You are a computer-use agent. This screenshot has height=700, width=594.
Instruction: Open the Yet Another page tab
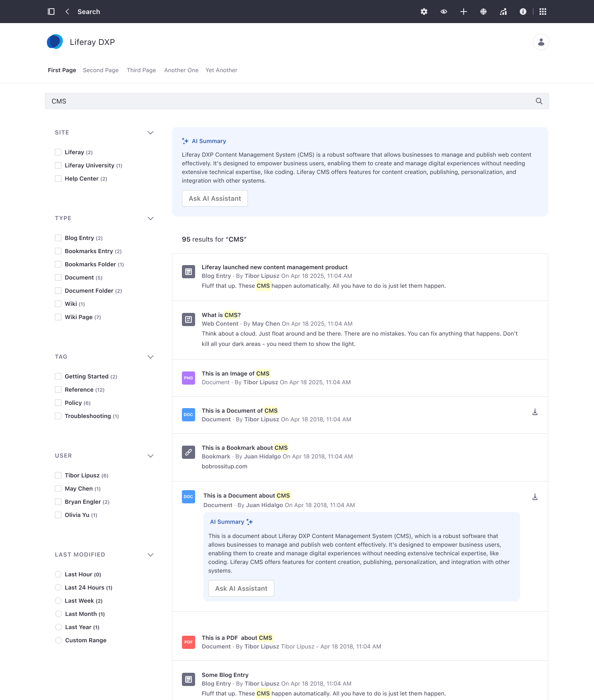pyautogui.click(x=221, y=70)
